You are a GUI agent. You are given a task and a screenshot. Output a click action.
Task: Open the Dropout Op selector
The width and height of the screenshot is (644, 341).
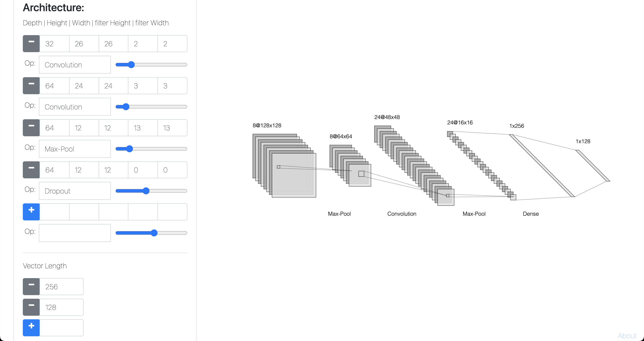tap(75, 191)
